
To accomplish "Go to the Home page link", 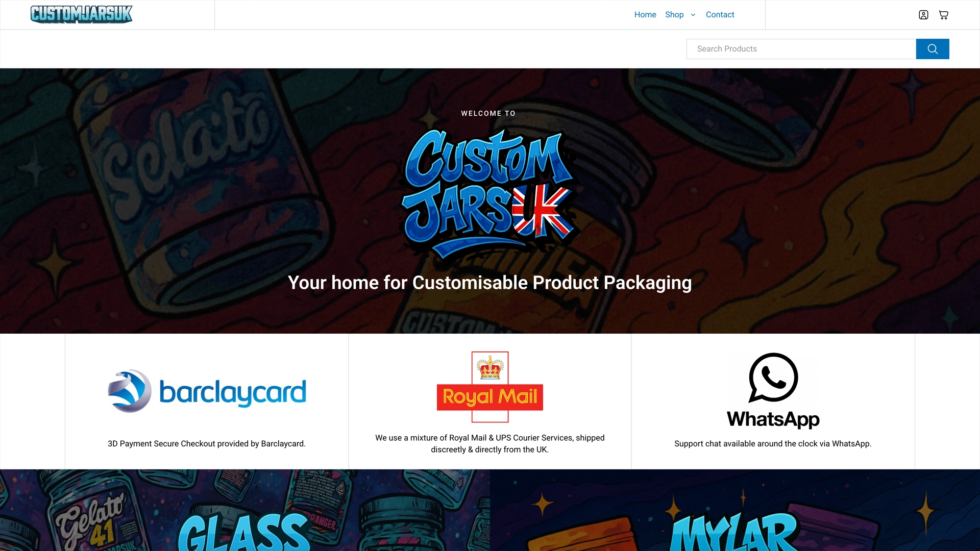I will 645,15.
